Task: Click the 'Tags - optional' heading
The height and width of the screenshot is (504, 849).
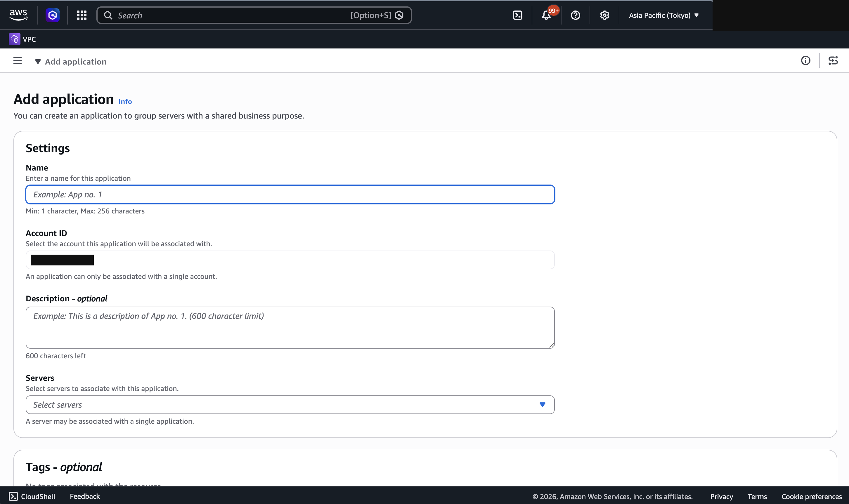Action: point(63,467)
